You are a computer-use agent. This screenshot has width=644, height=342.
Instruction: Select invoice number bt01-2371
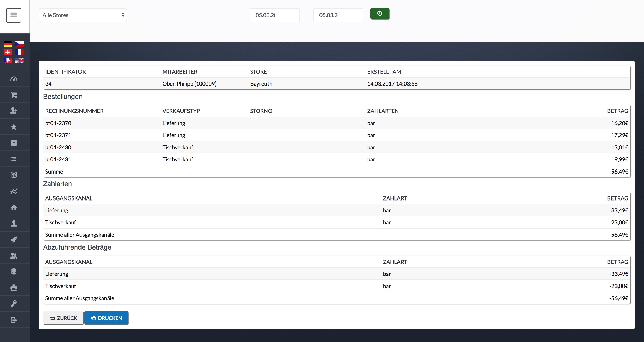pos(58,135)
